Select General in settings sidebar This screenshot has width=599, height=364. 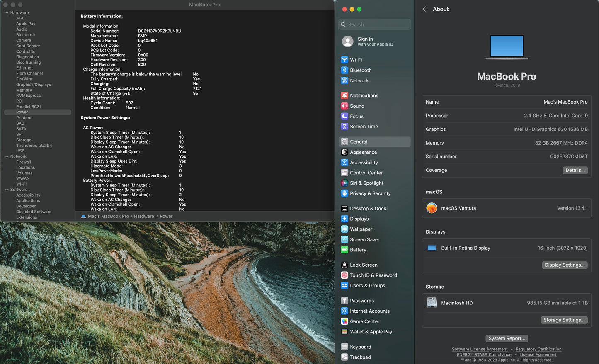[x=375, y=142]
